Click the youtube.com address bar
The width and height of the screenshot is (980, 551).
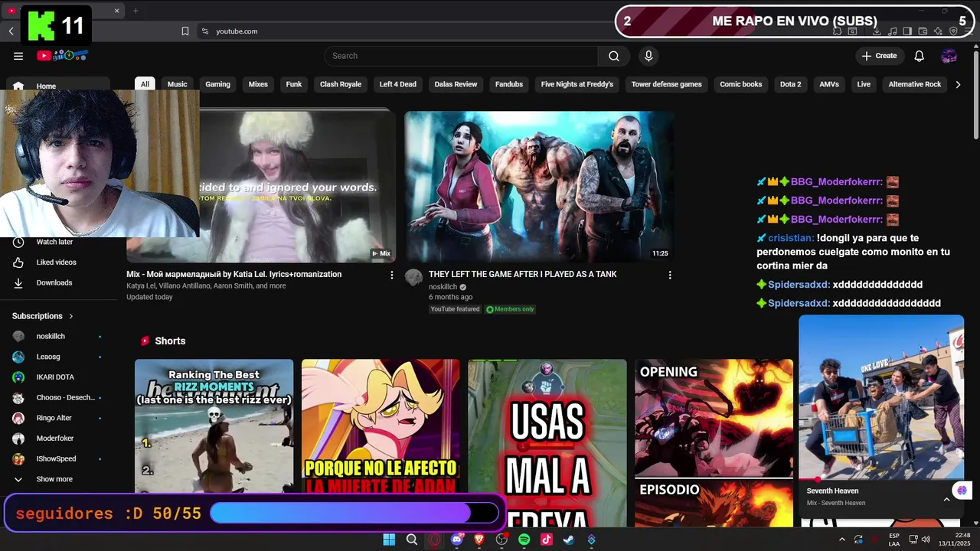(237, 31)
